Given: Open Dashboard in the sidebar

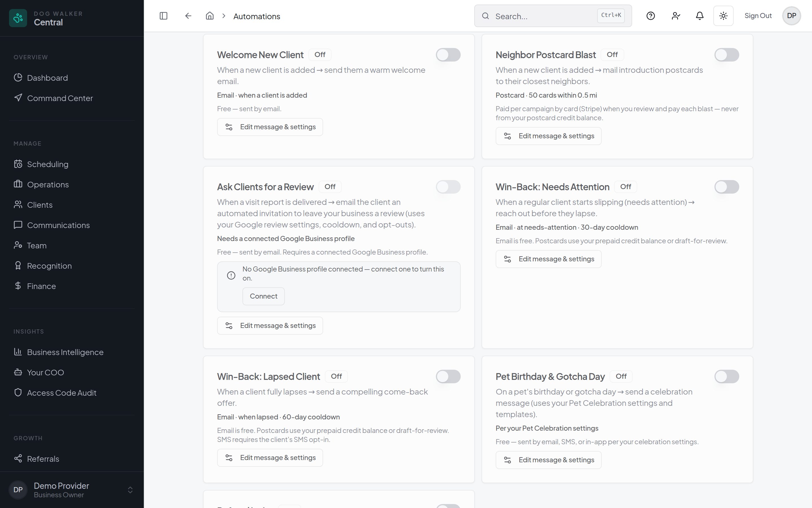Looking at the screenshot, I should coord(72,78).
